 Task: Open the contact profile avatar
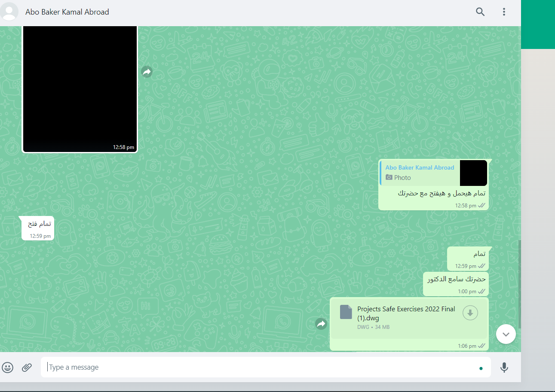point(9,12)
